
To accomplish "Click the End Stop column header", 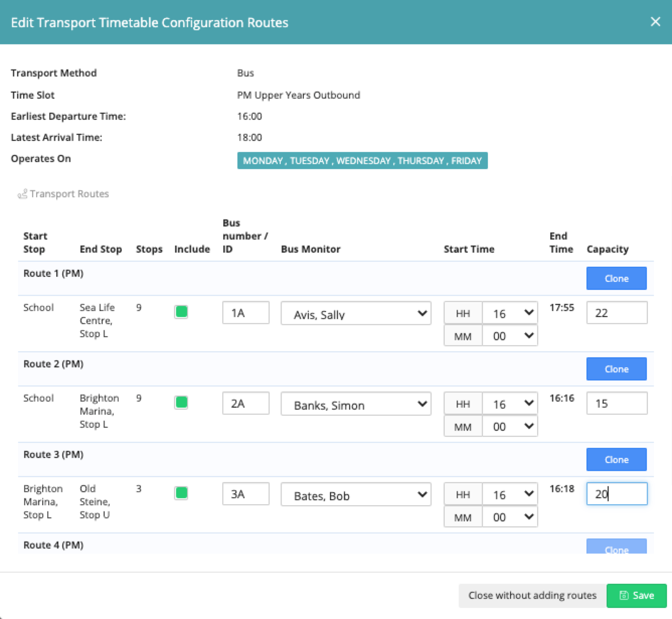I will [x=101, y=249].
